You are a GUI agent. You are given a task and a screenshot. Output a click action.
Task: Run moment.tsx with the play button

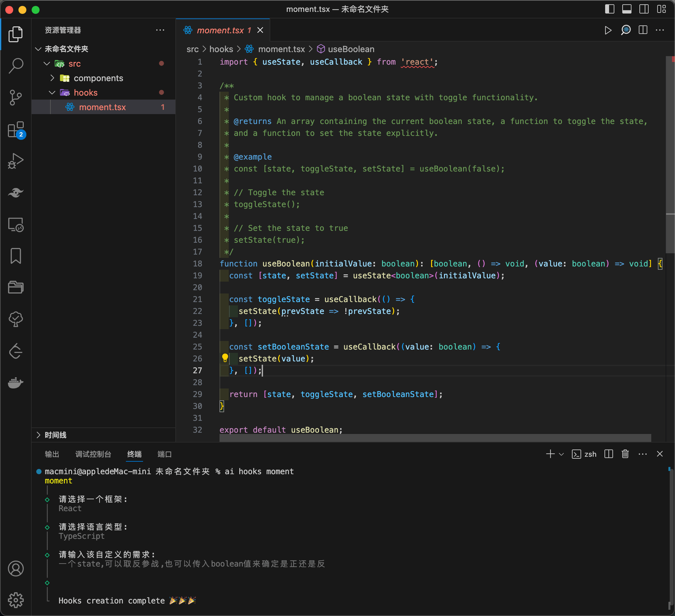(608, 30)
